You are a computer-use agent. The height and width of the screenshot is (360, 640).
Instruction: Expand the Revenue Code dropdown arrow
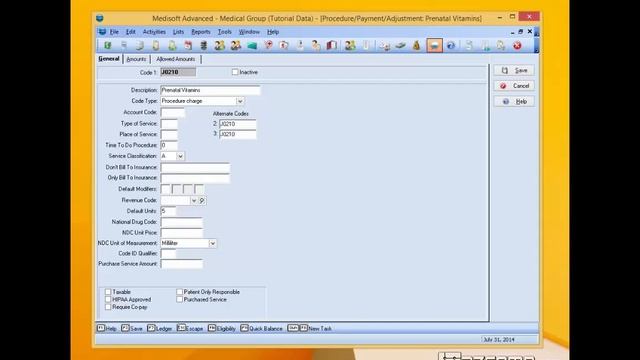click(194, 200)
